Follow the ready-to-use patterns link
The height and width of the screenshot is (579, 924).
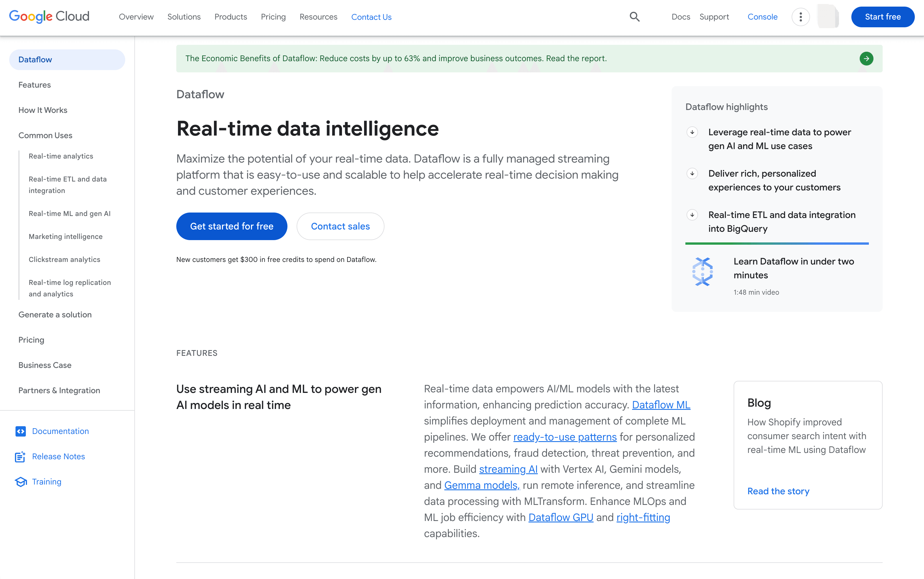tap(565, 437)
